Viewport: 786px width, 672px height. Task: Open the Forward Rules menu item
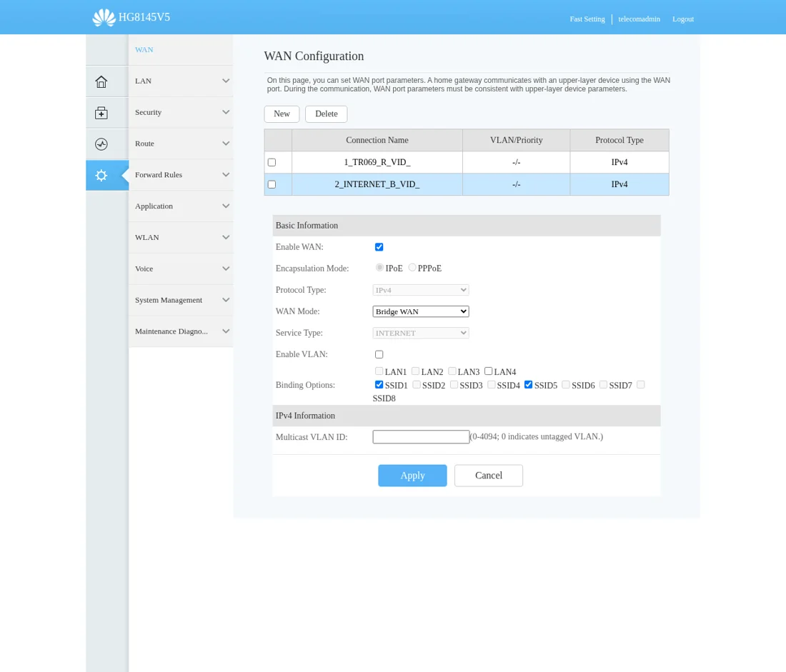[x=181, y=175]
